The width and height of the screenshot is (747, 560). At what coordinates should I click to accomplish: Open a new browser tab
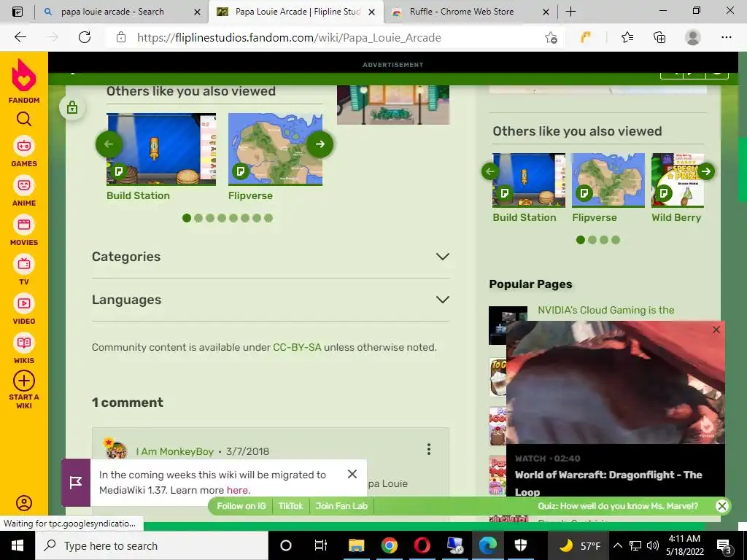coord(570,12)
